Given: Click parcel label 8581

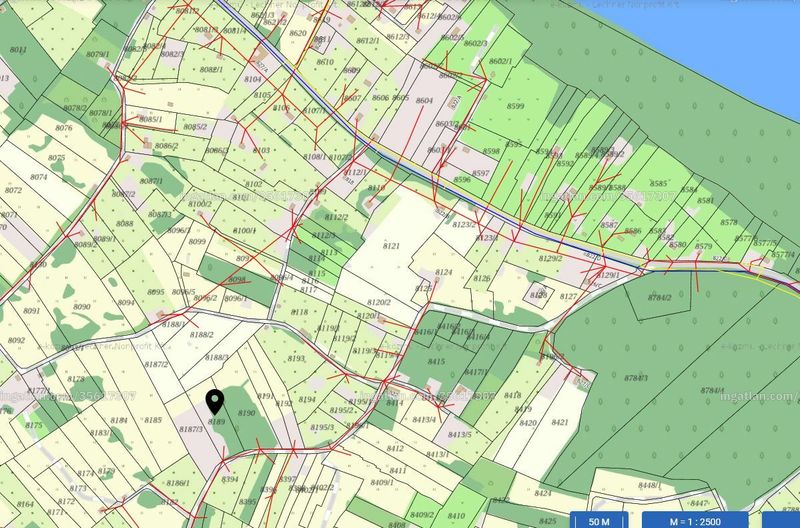Looking at the screenshot, I should click(x=706, y=201).
